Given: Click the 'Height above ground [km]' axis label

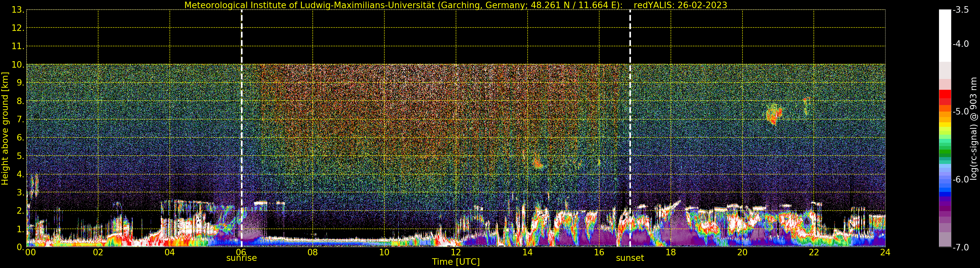Looking at the screenshot, I should pyautogui.click(x=5, y=128).
